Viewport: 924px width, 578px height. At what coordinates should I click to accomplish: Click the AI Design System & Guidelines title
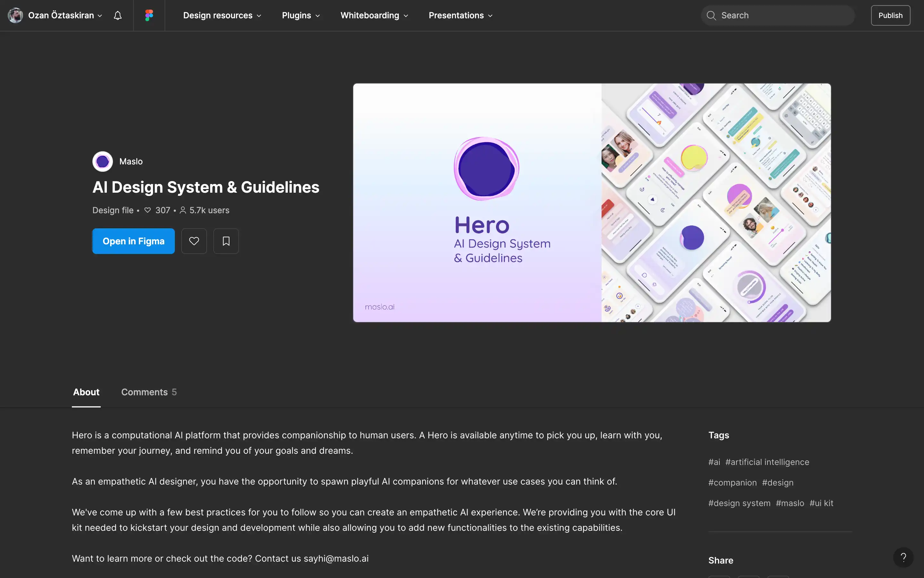coord(206,187)
